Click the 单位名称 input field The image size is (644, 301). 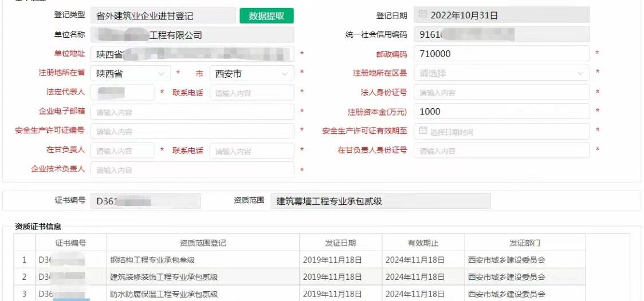point(192,35)
